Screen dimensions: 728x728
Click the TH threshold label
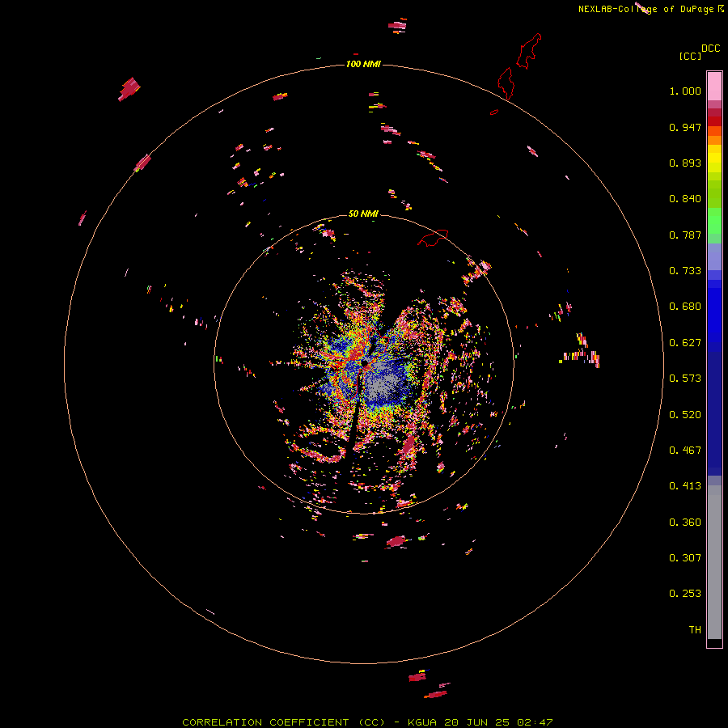pyautogui.click(x=695, y=630)
